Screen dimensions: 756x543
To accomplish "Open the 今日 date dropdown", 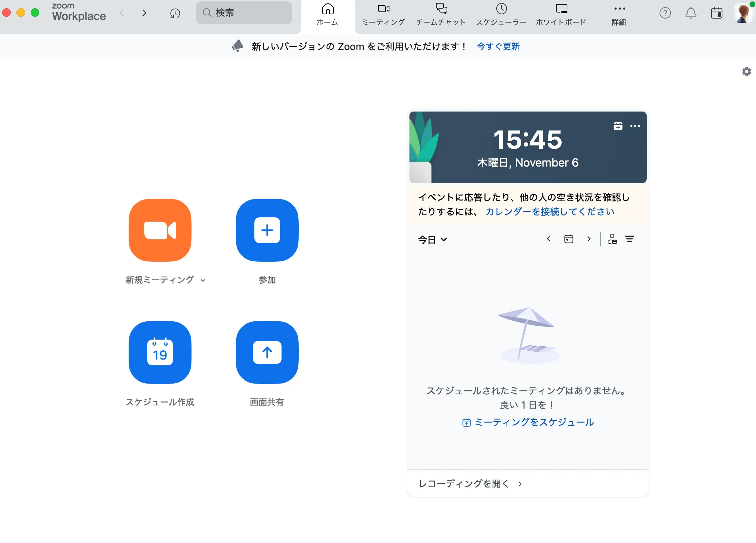I will coord(433,240).
